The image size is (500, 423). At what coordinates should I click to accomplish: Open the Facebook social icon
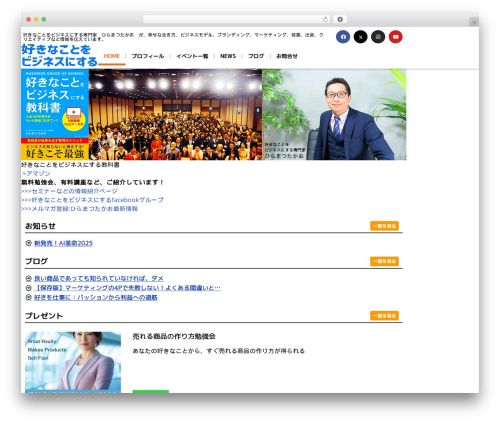(343, 37)
